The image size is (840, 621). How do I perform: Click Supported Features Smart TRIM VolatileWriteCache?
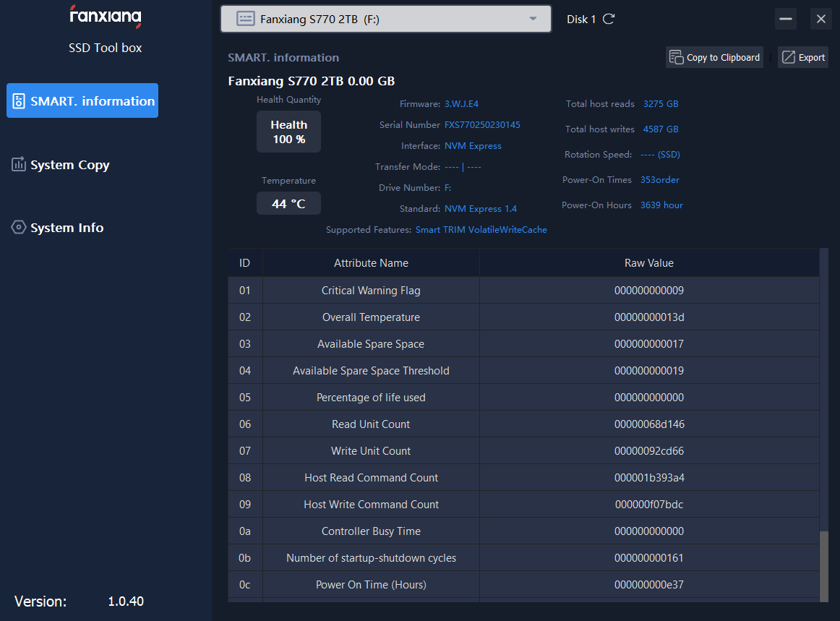(481, 230)
